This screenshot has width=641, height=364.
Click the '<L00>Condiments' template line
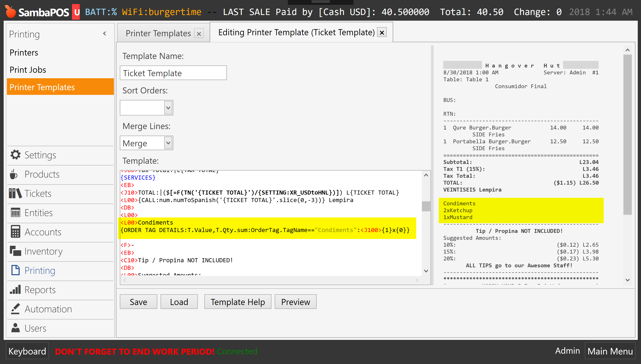[x=147, y=223]
